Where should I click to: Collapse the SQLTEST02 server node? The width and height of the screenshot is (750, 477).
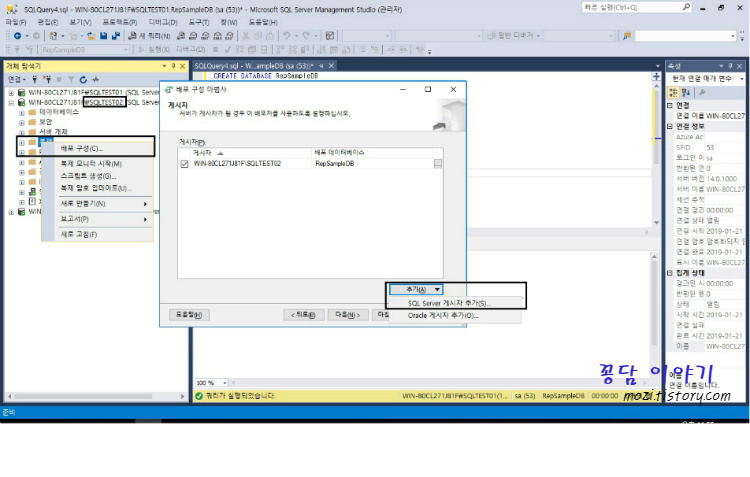[11, 103]
